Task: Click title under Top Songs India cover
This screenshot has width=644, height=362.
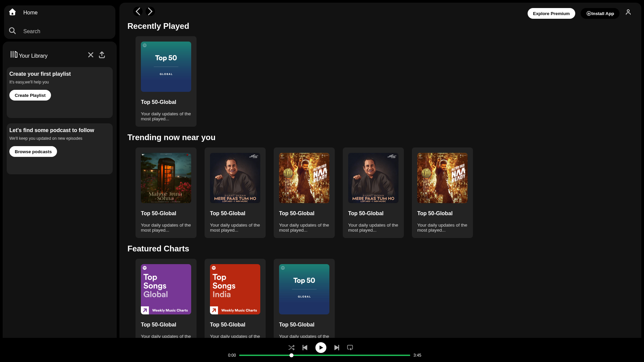Action: tap(227, 324)
